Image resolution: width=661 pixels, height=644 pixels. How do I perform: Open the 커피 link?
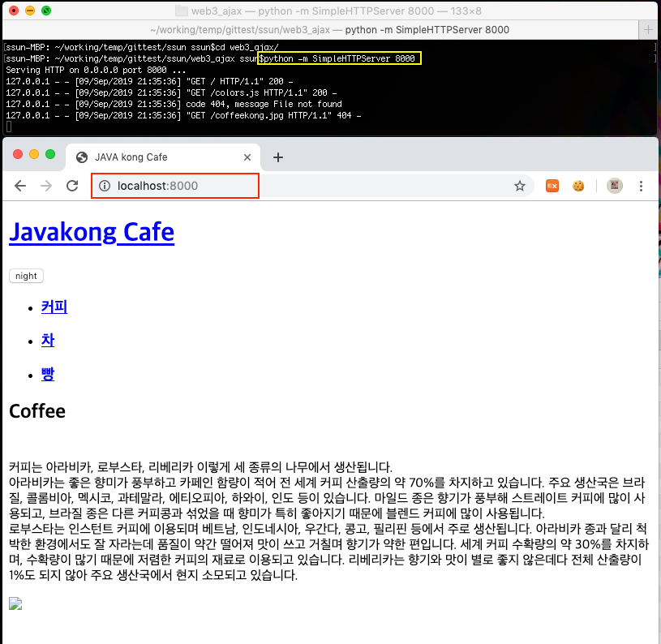54,307
